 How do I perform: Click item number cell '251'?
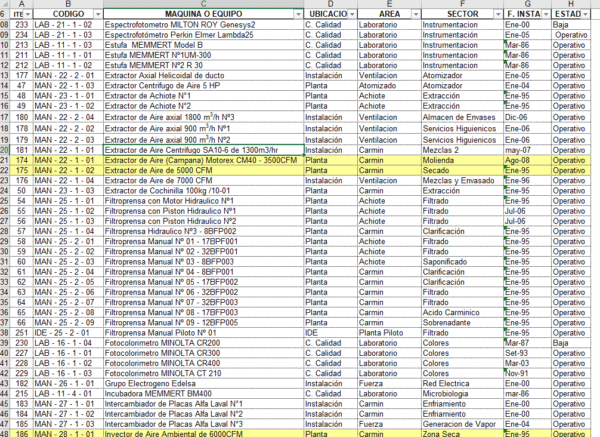(x=21, y=333)
